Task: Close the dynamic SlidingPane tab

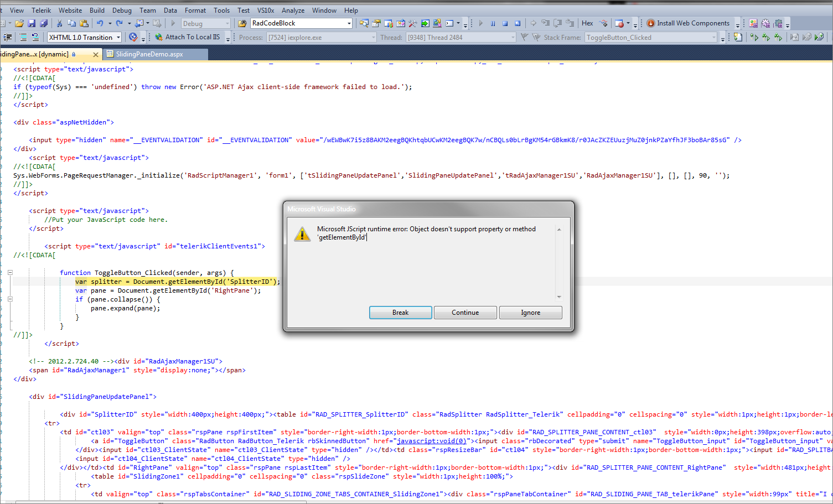Action: (96, 54)
